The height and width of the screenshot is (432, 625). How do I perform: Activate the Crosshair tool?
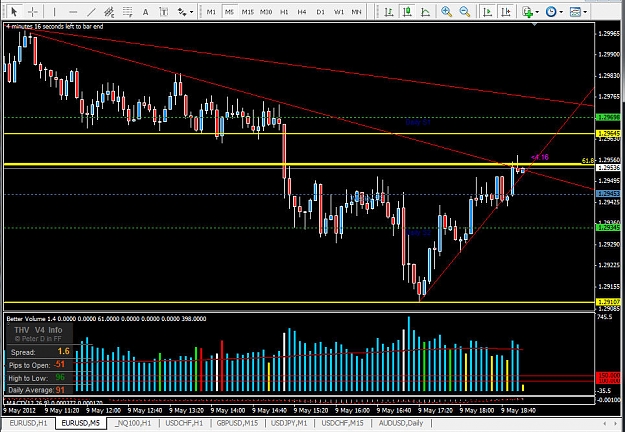pos(33,12)
